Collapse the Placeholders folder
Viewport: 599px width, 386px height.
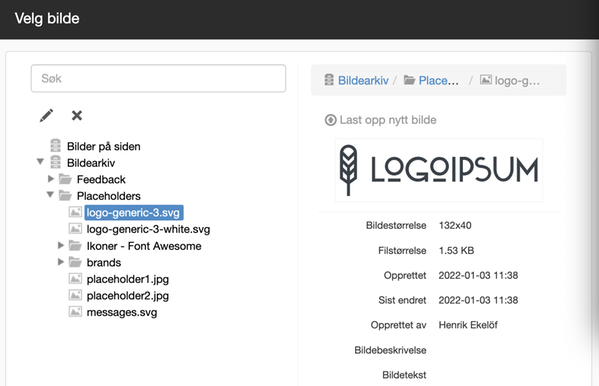click(50, 195)
